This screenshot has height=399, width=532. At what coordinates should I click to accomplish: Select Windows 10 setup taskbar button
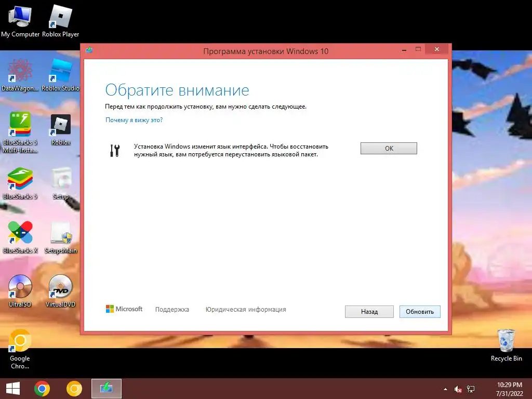coord(106,389)
